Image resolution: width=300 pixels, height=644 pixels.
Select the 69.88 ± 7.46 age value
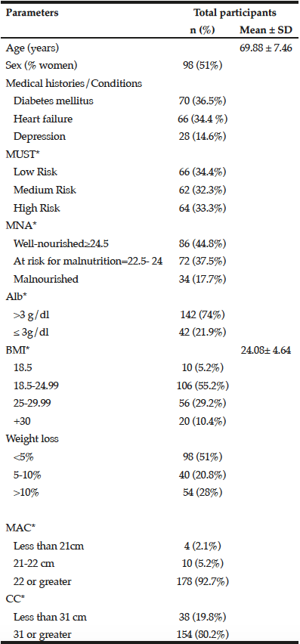266,48
